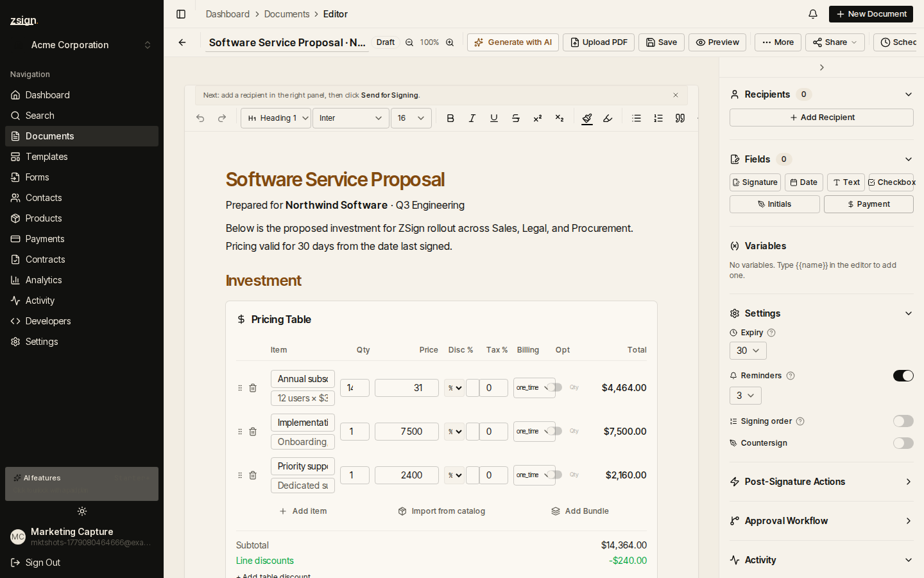Viewport: 924px width, 578px height.
Task: Expand Post-Signature Actions
Action: click(x=821, y=482)
